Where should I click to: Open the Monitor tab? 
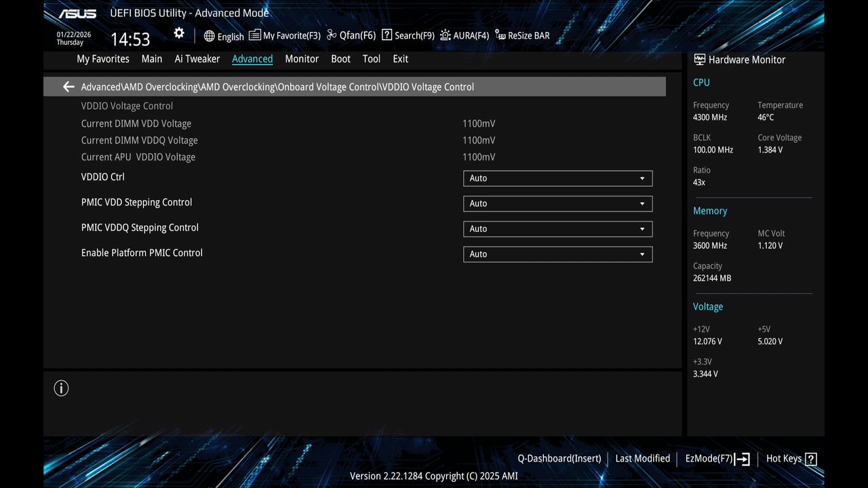click(x=301, y=59)
